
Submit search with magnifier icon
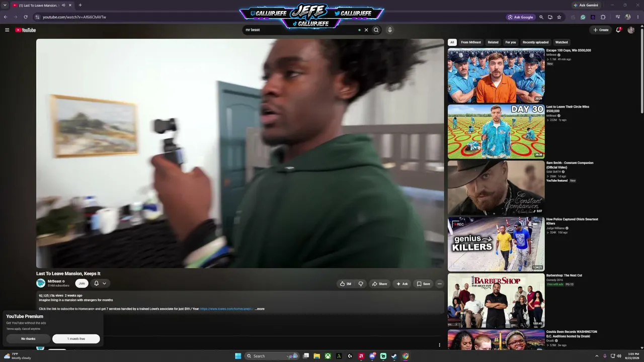point(376,30)
